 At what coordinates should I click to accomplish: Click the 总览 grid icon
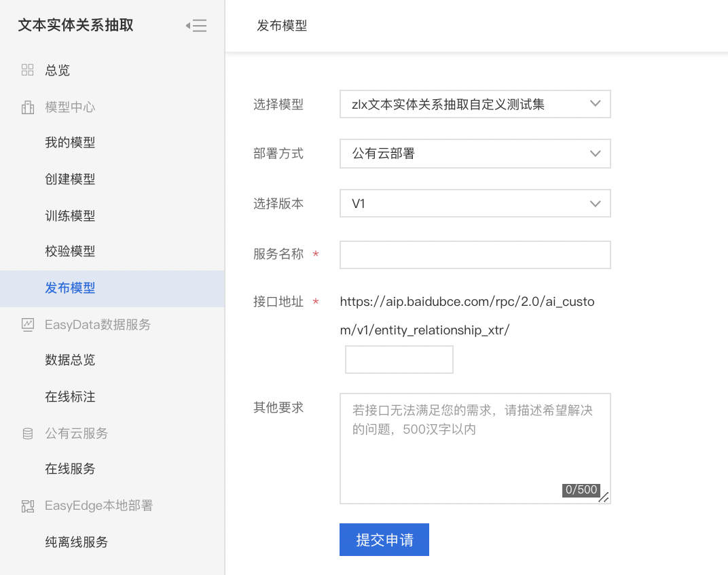[27, 70]
